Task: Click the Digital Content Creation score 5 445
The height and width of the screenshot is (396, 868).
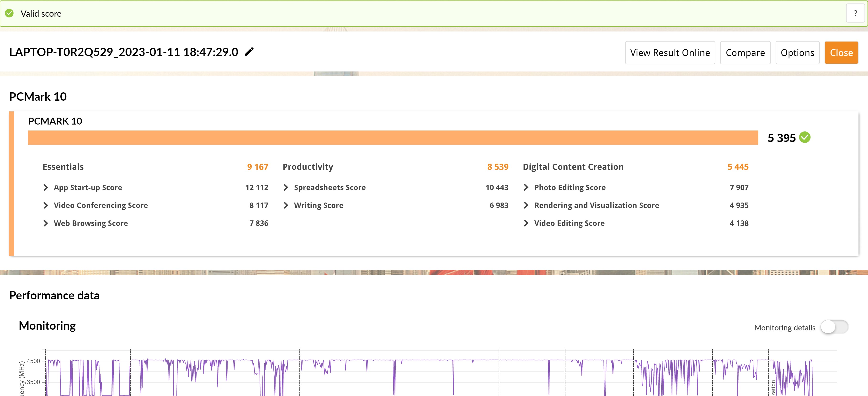Action: pos(738,167)
